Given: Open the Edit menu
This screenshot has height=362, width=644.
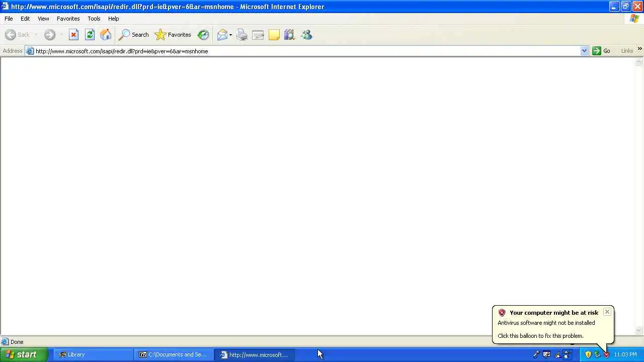Looking at the screenshot, I should 25,19.
